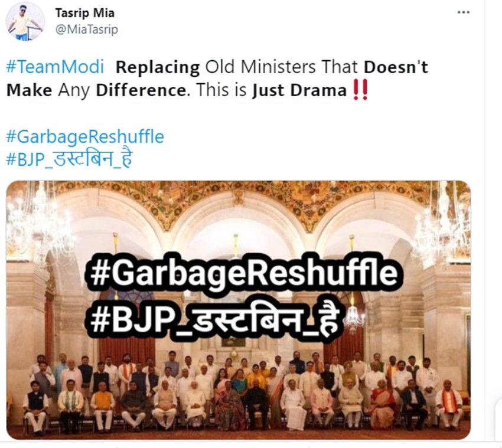
Task: Follow the #TeamModi hashtag link
Action: pos(55,67)
